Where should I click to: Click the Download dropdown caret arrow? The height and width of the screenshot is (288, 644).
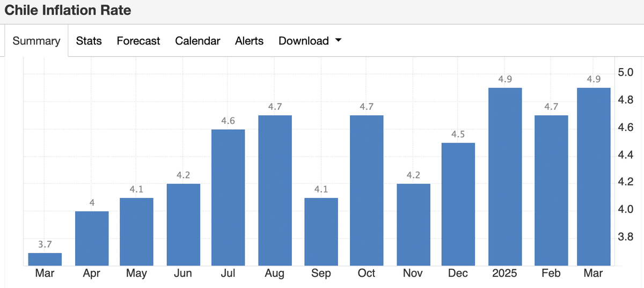click(338, 41)
